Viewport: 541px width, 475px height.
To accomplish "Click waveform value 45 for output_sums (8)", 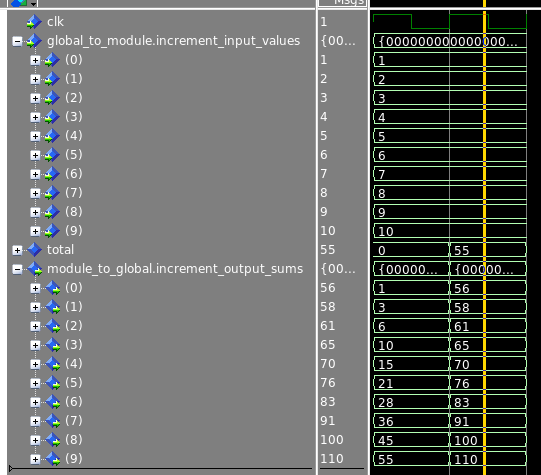I will pyautogui.click(x=386, y=441).
